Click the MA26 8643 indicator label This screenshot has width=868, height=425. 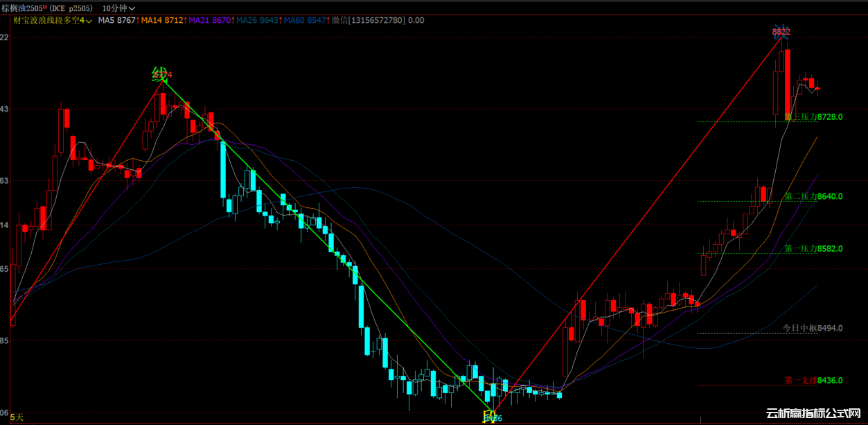pos(258,20)
